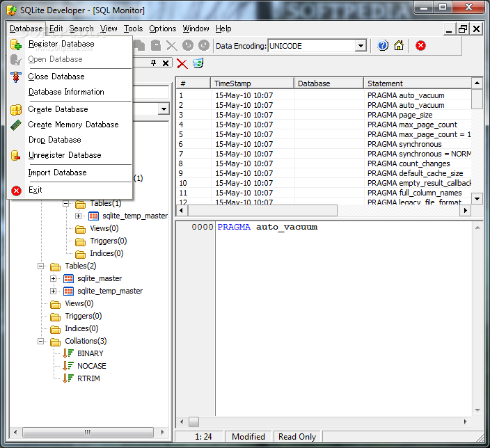The height and width of the screenshot is (448, 490).
Task: Collapse the Collations(3) node
Action: tap(40, 341)
